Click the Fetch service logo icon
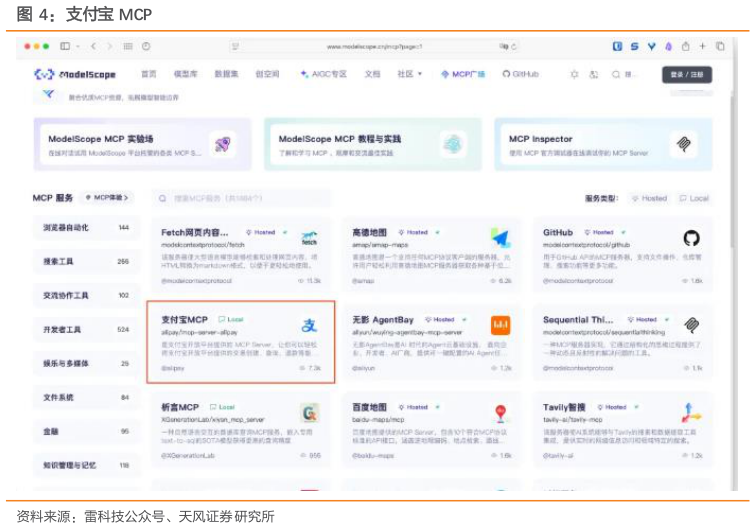This screenshot has width=755, height=528. pos(309,238)
